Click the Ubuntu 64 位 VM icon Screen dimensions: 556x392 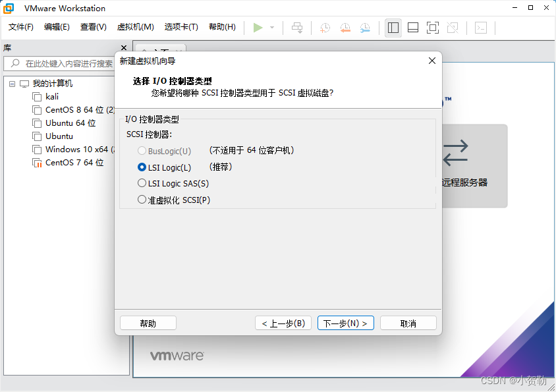37,123
